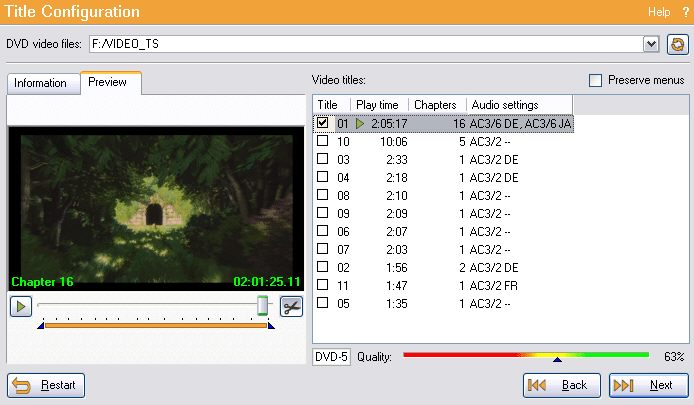Click the orange trim range bar

click(x=156, y=325)
